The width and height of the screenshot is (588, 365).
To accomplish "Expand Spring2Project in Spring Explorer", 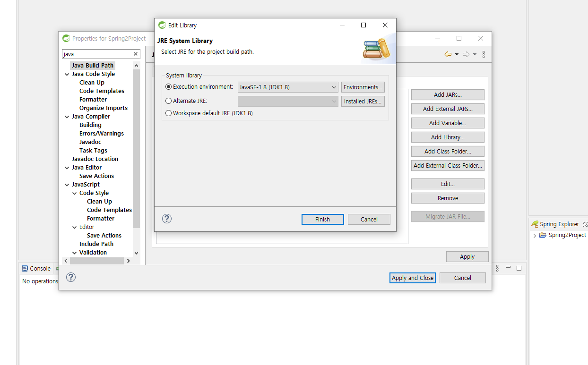I will [x=535, y=235].
